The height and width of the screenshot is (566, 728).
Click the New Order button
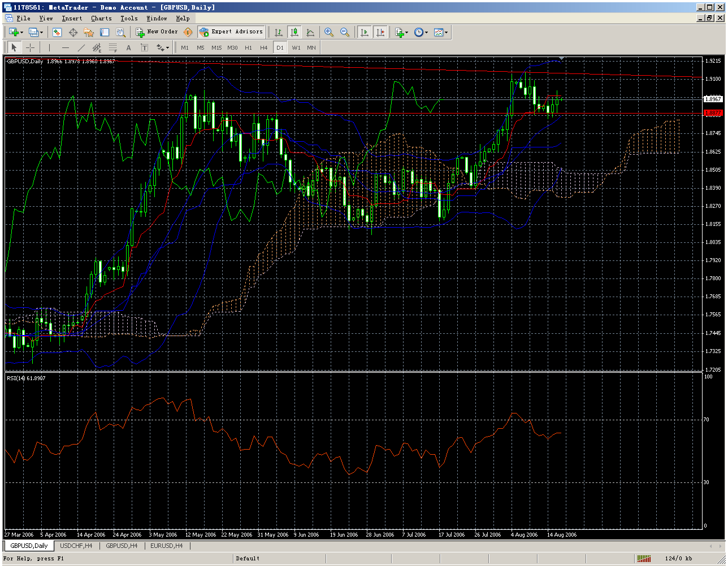(157, 32)
